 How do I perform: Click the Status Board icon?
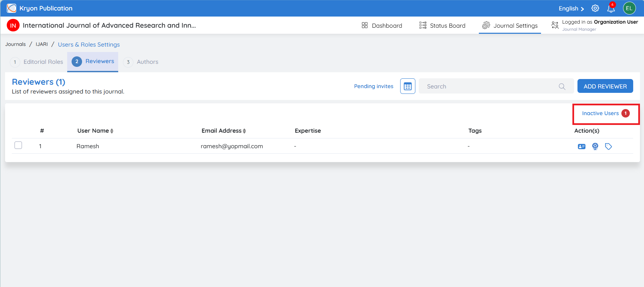coord(423,25)
